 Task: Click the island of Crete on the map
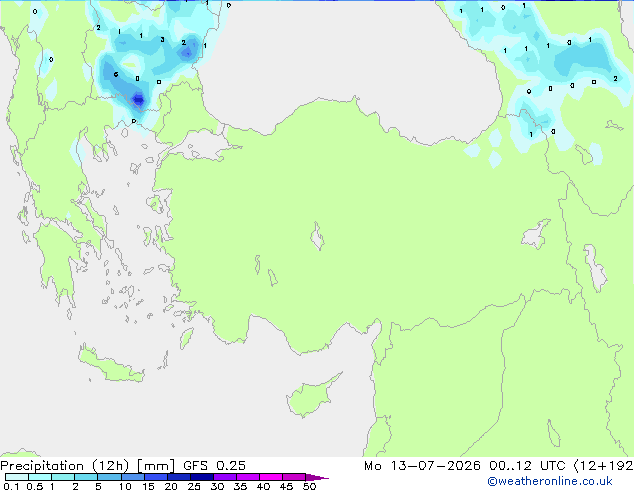(111, 366)
